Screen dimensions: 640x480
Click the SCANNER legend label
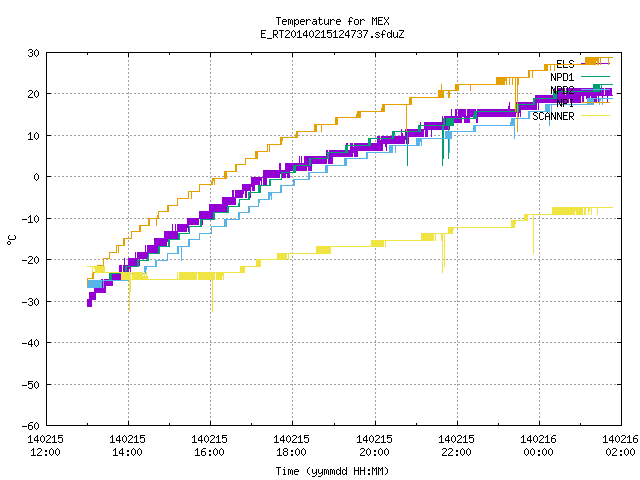pyautogui.click(x=553, y=116)
